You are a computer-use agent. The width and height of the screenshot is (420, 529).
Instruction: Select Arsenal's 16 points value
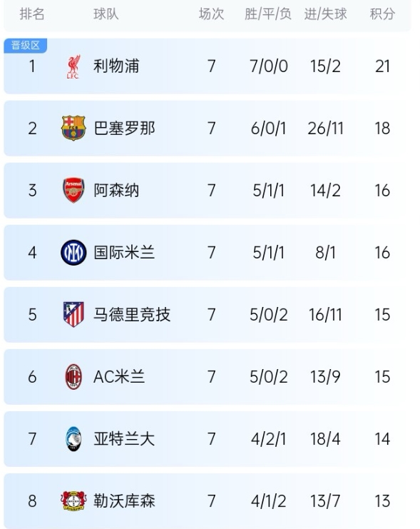coord(382,191)
